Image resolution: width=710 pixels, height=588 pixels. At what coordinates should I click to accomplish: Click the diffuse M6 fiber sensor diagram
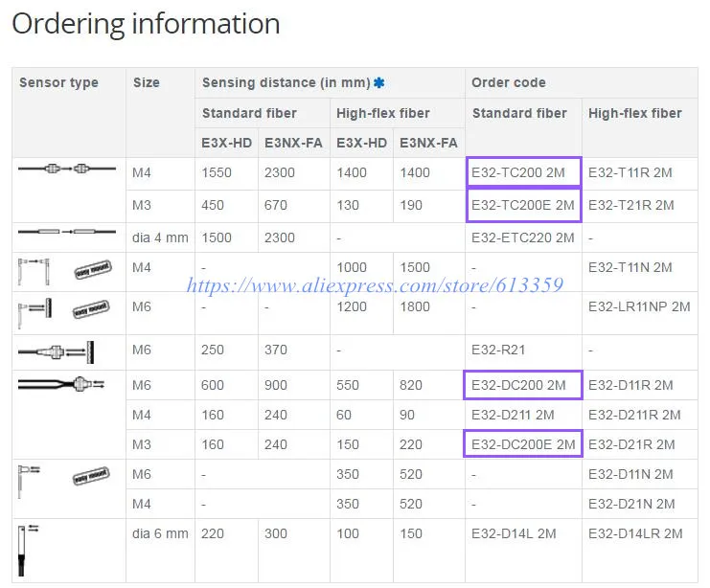[61, 384]
